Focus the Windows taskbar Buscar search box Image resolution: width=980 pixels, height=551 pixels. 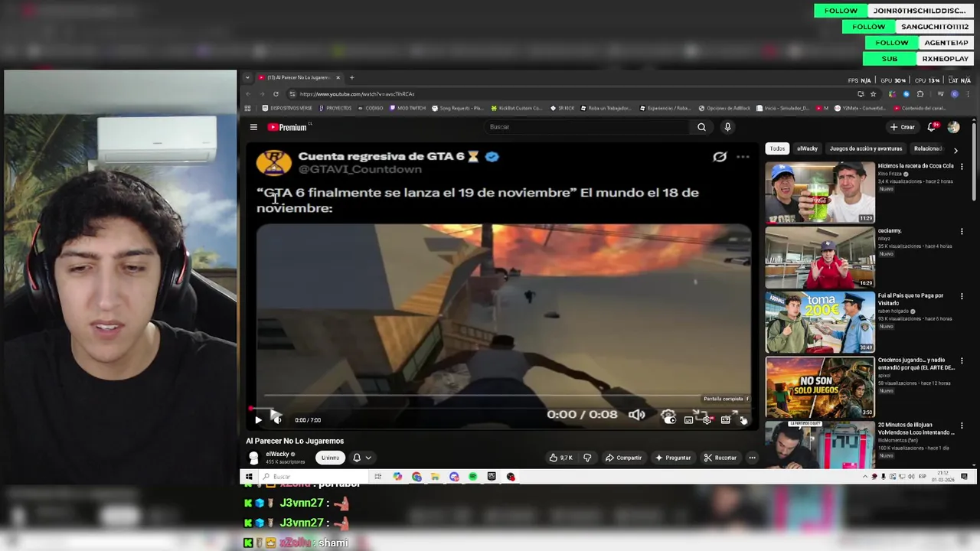point(312,477)
